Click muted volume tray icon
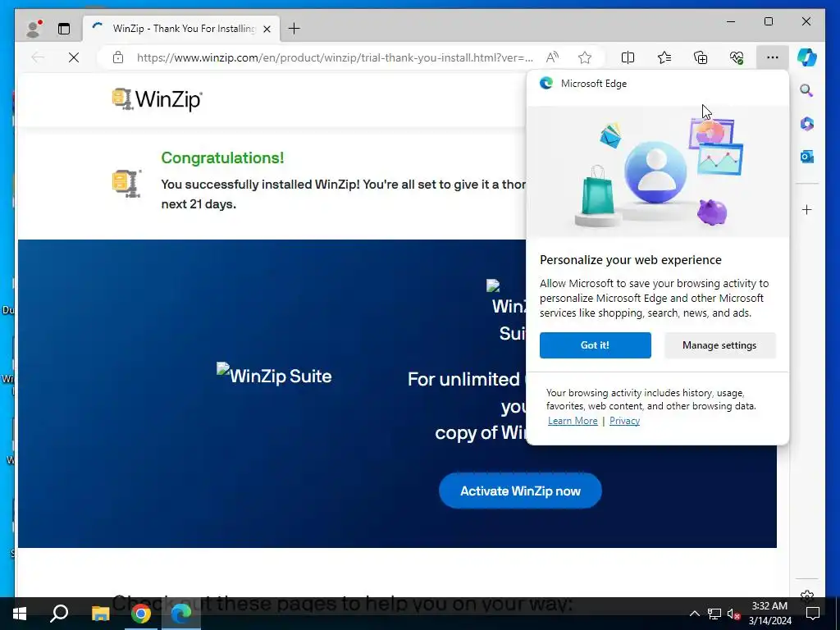This screenshot has width=840, height=630. [x=733, y=614]
